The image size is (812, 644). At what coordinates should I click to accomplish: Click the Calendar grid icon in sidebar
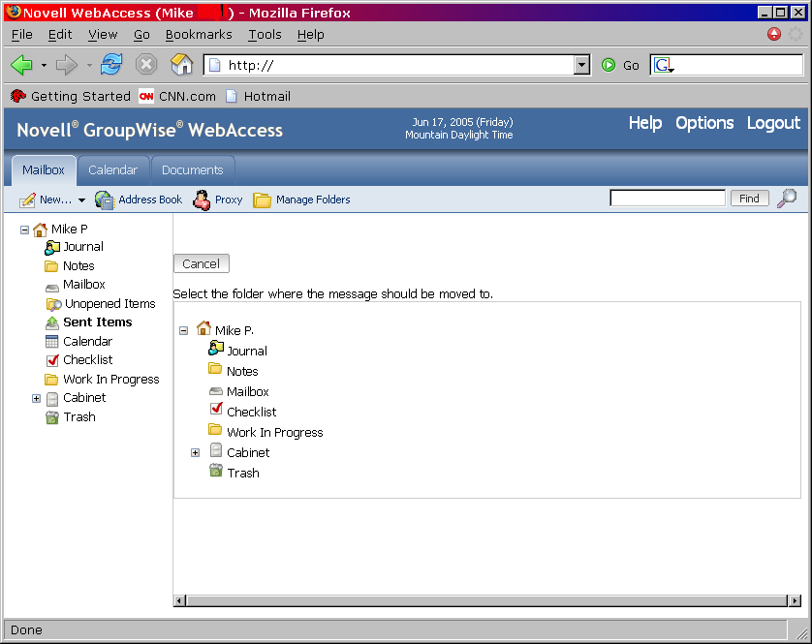point(51,342)
